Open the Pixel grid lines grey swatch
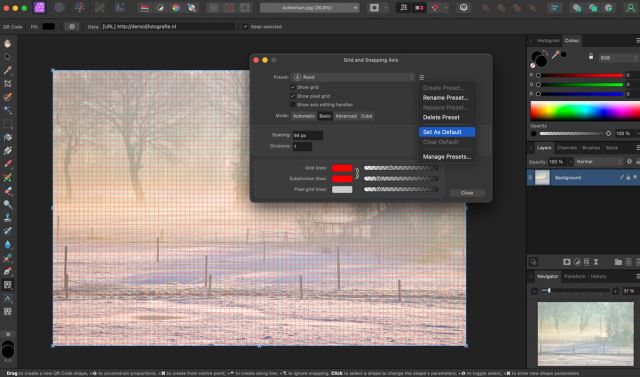640x377 pixels. (x=342, y=189)
